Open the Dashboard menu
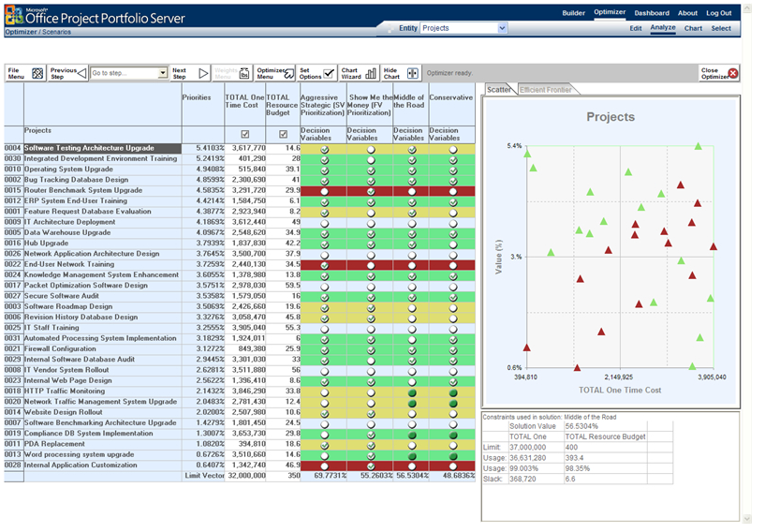The height and width of the screenshot is (532, 765). pos(652,13)
